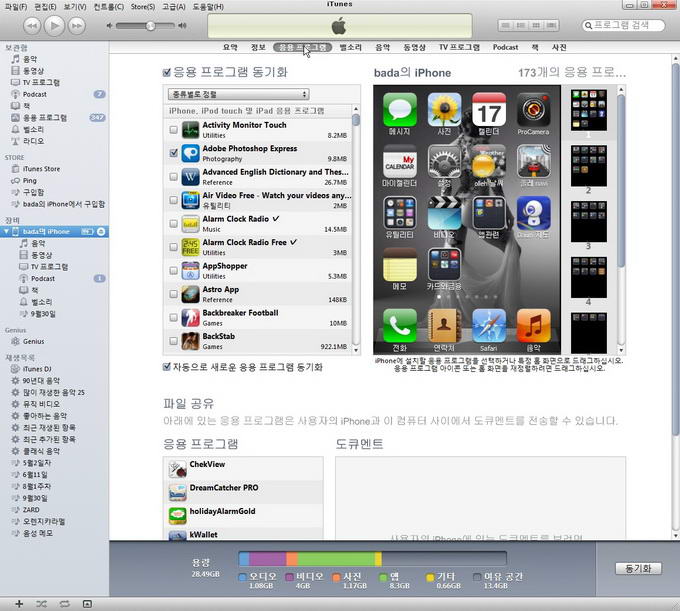
Task: Click the My Calendar app icon
Action: [399, 162]
